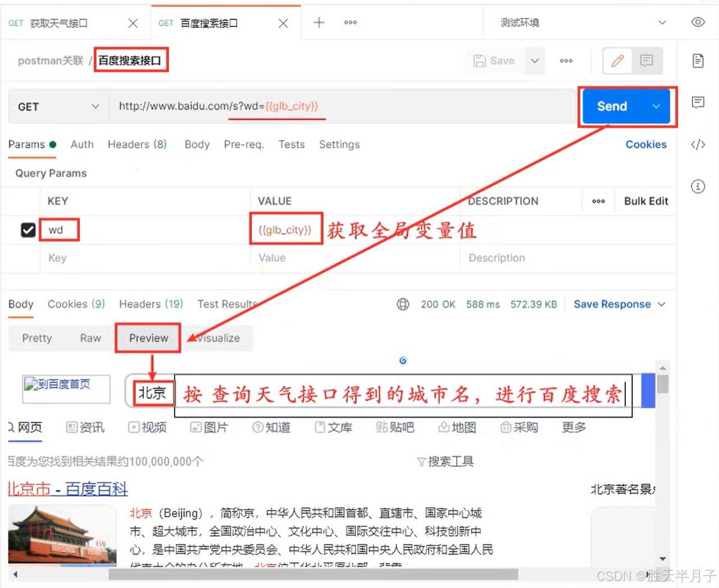Open the 资讯 Baidu tab
This screenshot has width=719, height=588.
coord(85,427)
